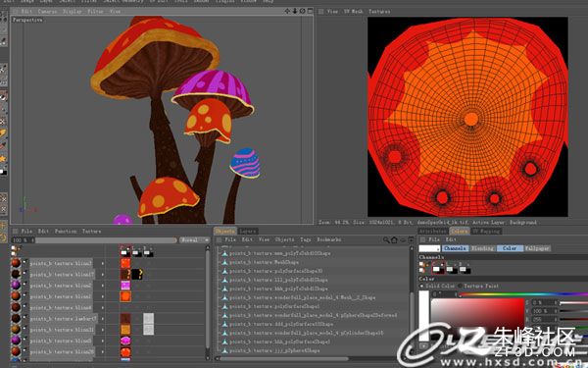Choose the Solid Color radio button
The image size is (588, 368).
pyautogui.click(x=421, y=287)
